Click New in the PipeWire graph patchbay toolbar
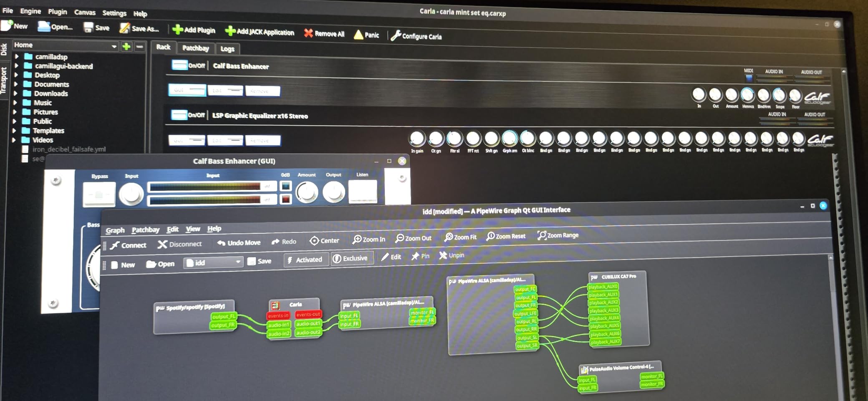This screenshot has height=401, width=868. point(123,265)
